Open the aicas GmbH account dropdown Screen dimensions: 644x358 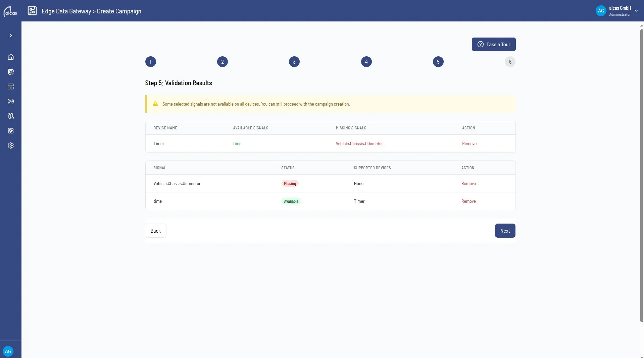pyautogui.click(x=617, y=11)
